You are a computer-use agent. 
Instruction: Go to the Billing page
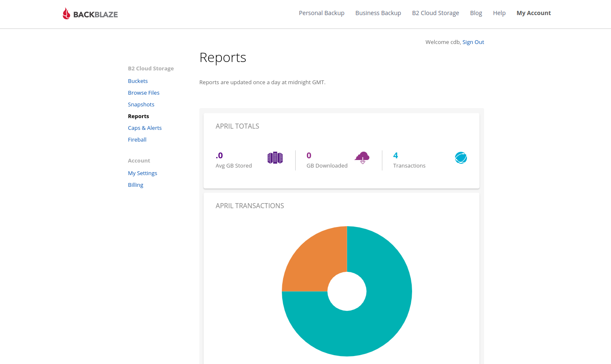tap(136, 185)
